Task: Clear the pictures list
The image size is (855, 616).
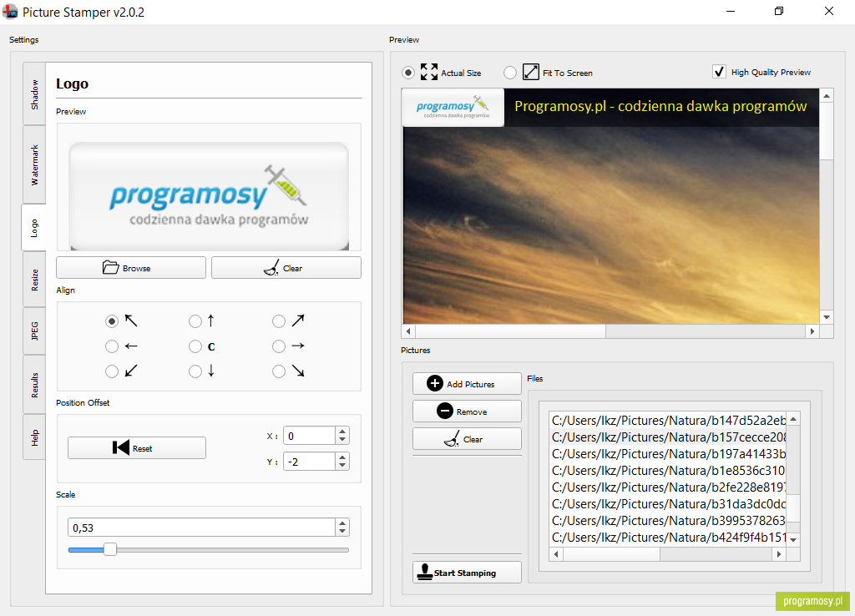Action: pyautogui.click(x=467, y=439)
